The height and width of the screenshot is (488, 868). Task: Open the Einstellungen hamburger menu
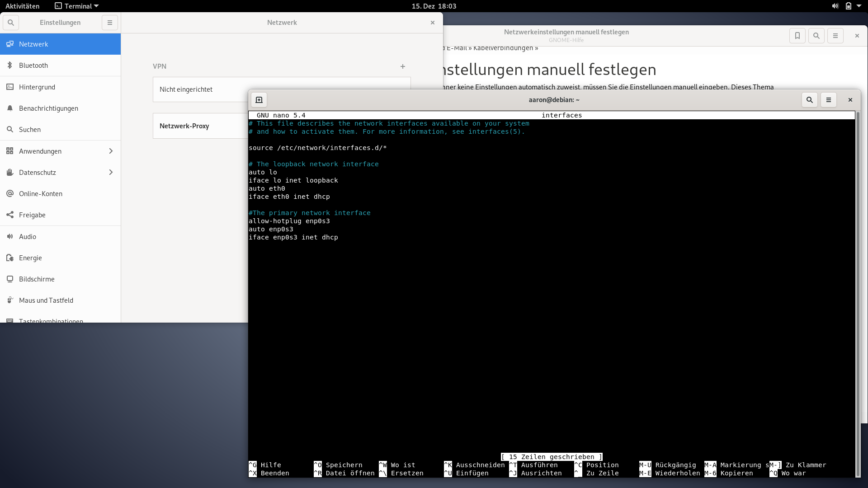tap(110, 23)
